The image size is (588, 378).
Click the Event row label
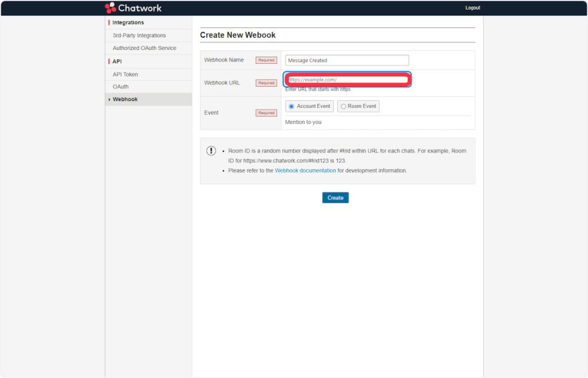point(211,113)
